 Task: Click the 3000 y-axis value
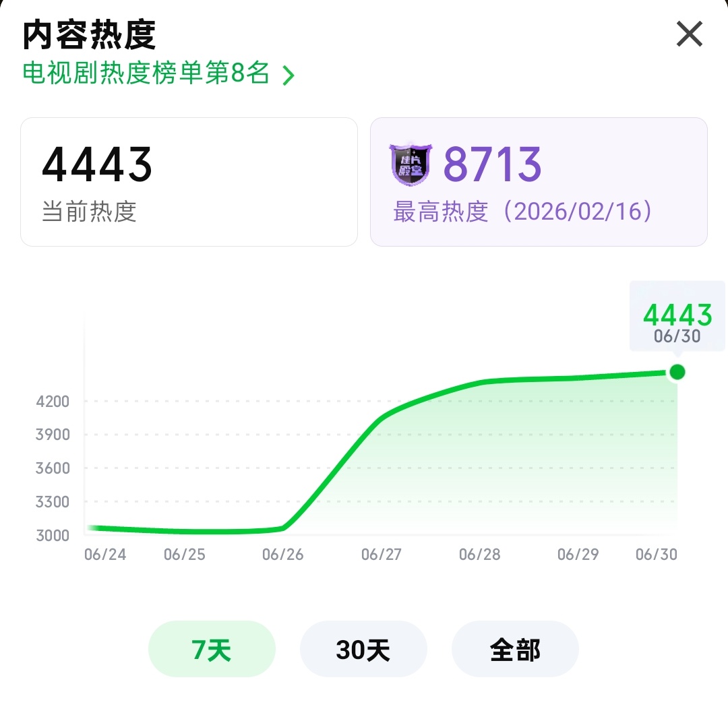(x=53, y=536)
